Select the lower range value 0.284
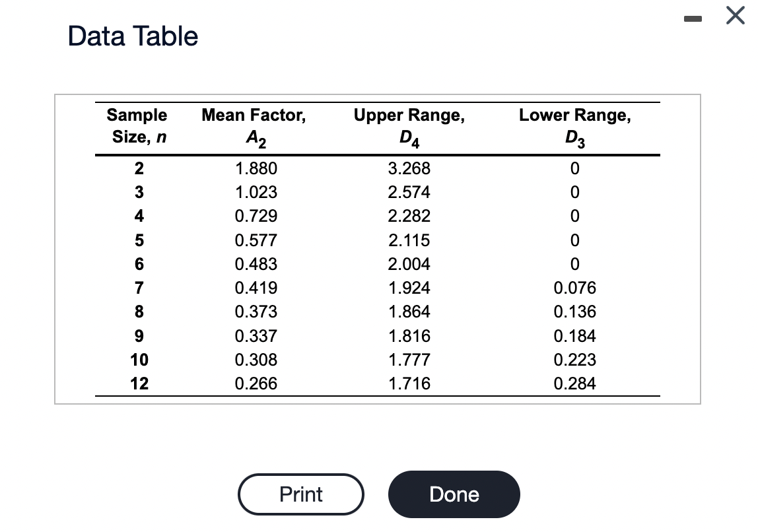This screenshot has height=532, width=758. pos(575,383)
